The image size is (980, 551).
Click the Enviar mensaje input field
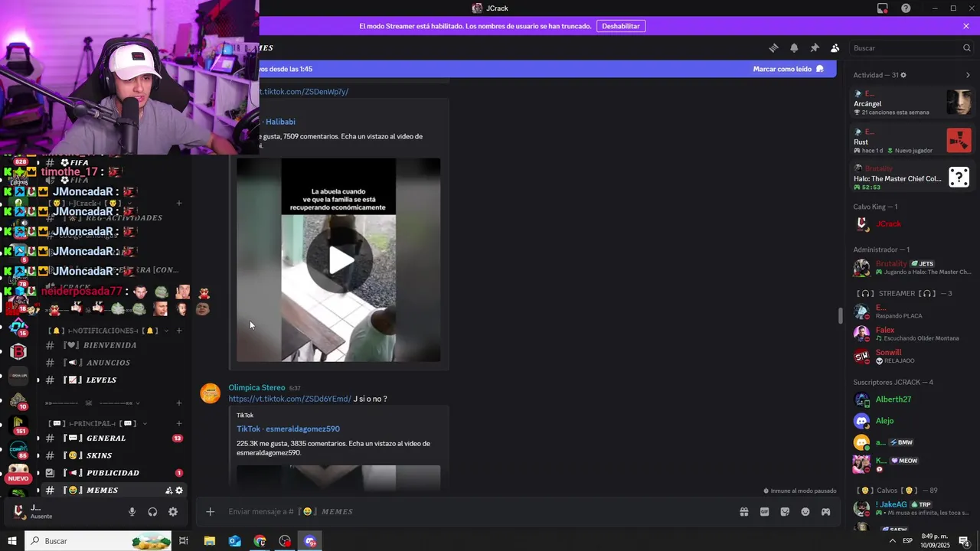pyautogui.click(x=475, y=512)
